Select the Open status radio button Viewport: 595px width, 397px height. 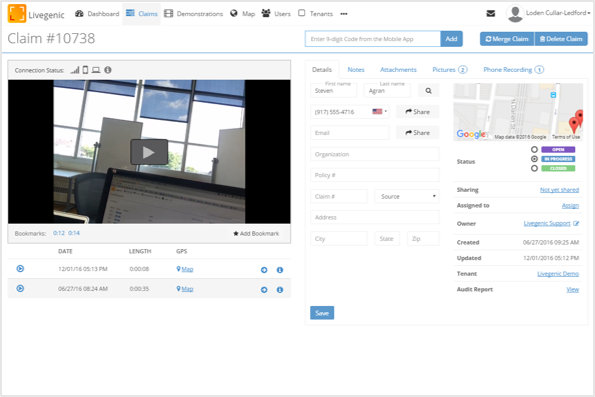(x=534, y=150)
